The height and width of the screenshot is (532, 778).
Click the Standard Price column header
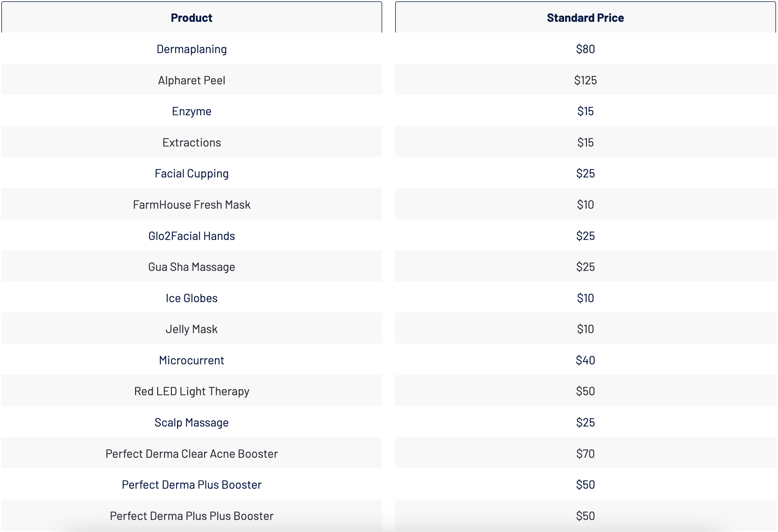pos(585,17)
